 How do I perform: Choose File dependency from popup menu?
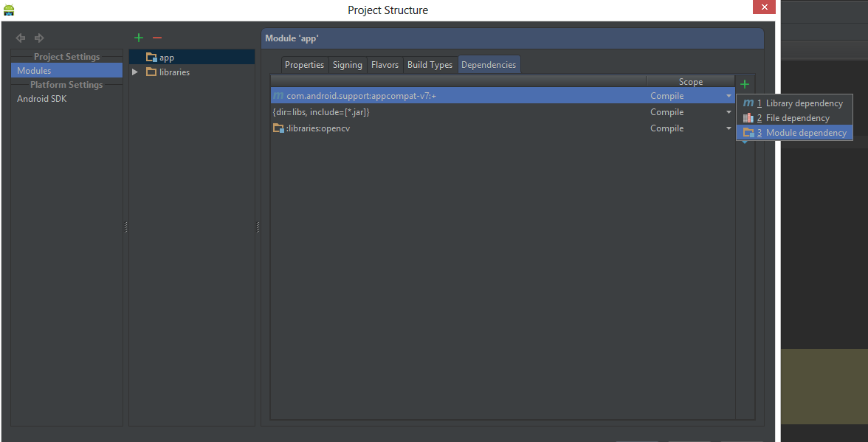[797, 118]
